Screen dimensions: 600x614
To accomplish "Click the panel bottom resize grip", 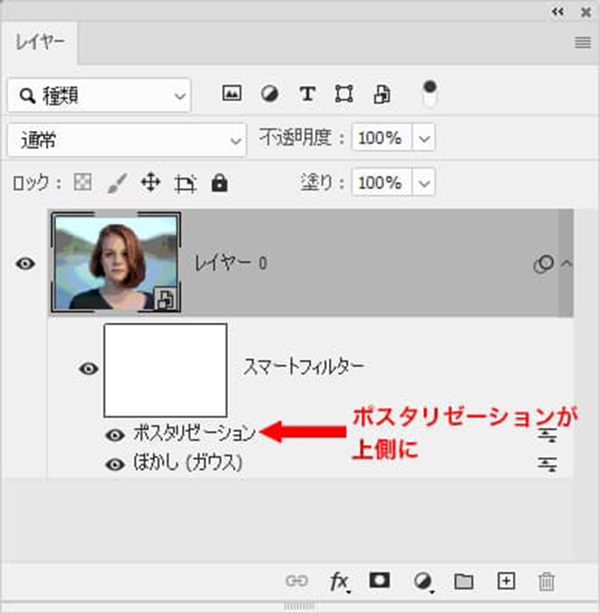I will click(300, 606).
